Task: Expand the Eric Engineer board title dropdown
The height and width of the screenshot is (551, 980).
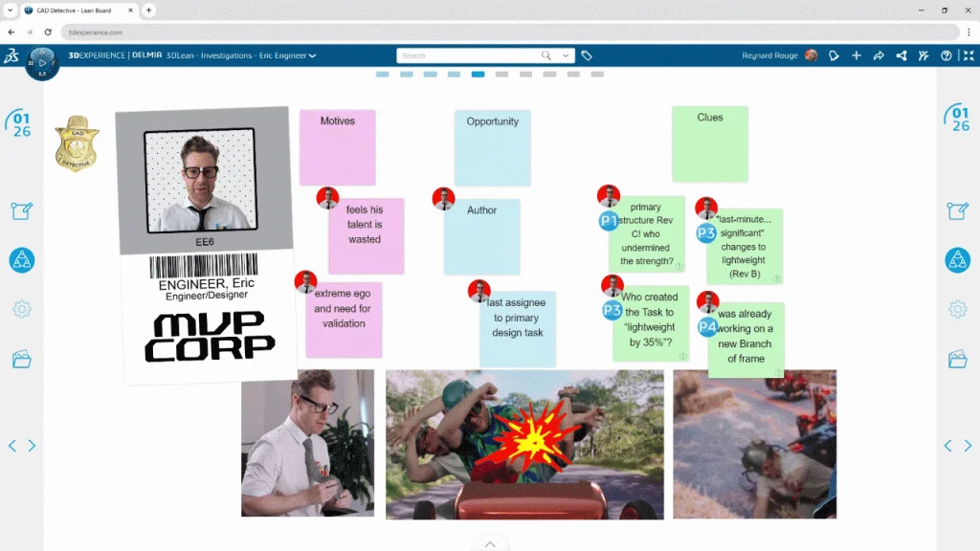Action: click(x=313, y=55)
